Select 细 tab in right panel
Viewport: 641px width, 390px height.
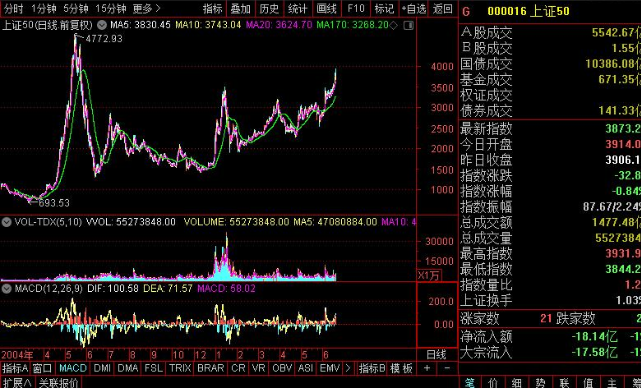pyautogui.click(x=517, y=383)
